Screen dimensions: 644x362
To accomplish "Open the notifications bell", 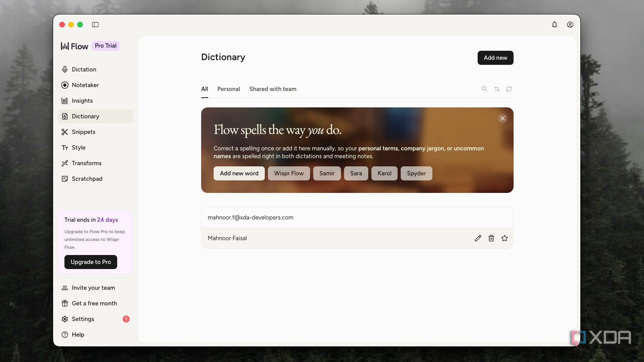I will pyautogui.click(x=555, y=25).
